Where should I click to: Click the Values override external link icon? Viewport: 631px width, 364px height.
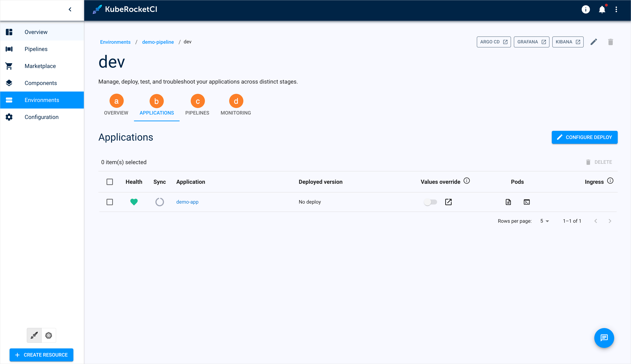pos(448,201)
